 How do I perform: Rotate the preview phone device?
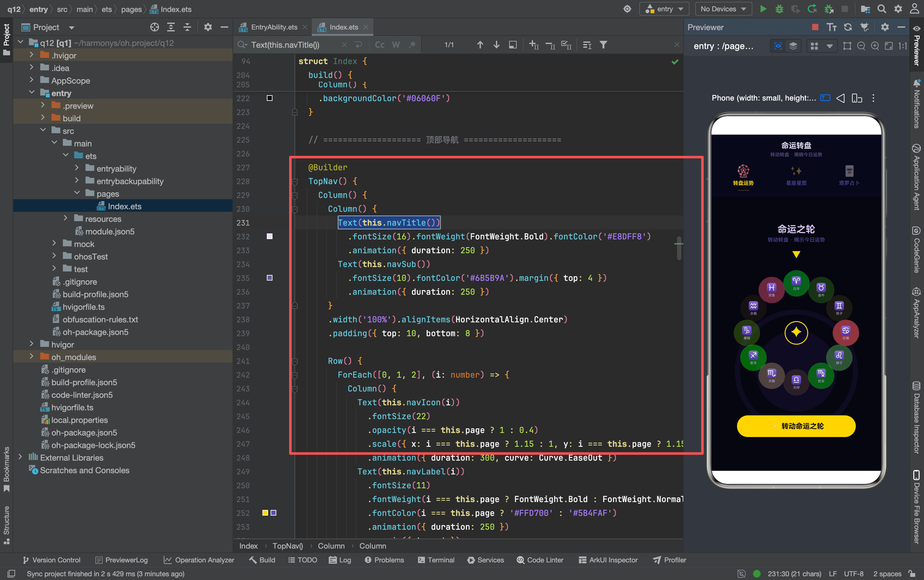tap(856, 98)
